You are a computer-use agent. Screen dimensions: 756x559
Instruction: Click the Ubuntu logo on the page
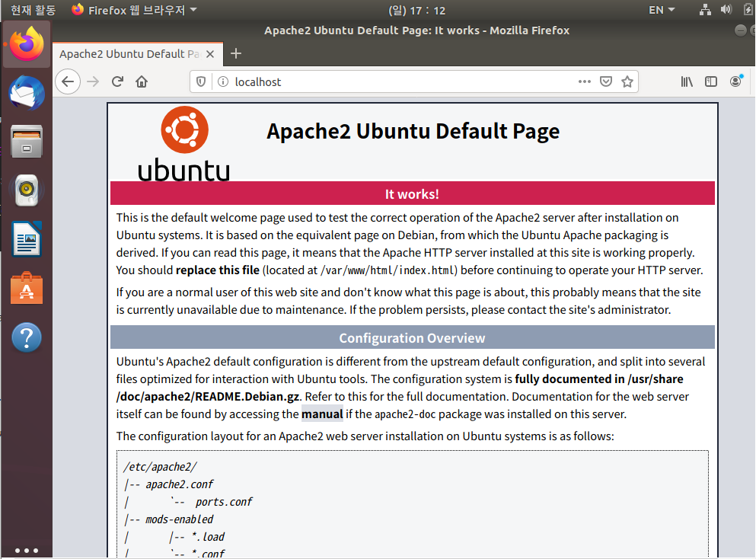tap(184, 143)
